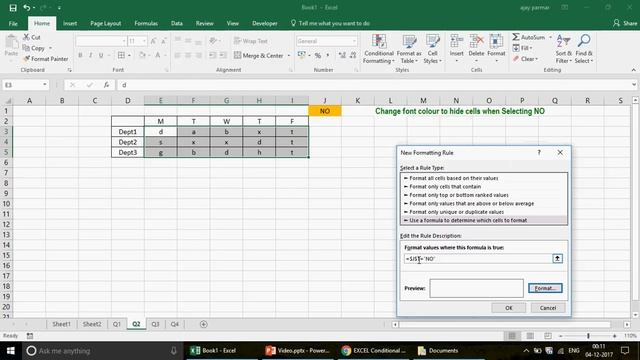Click the Select All corner of grid
This screenshot has width=640, height=360.
coord(7,100)
